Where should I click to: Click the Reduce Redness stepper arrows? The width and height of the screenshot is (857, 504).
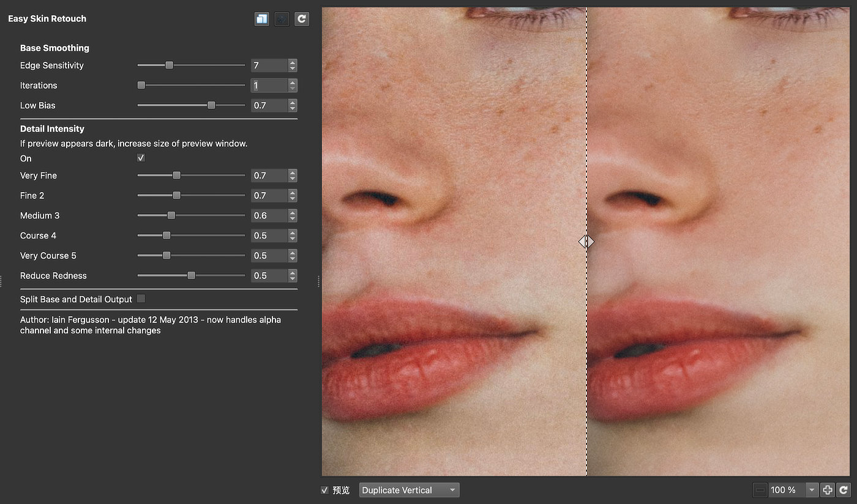click(x=293, y=275)
